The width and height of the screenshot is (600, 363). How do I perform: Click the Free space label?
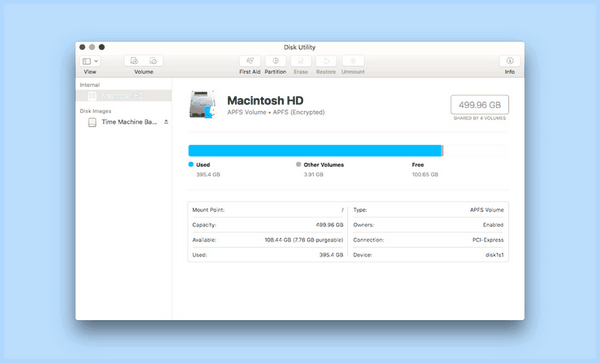(x=418, y=165)
